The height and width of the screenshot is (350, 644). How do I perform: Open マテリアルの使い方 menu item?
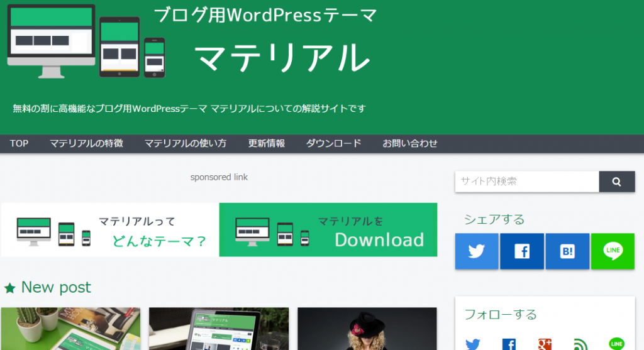(186, 144)
